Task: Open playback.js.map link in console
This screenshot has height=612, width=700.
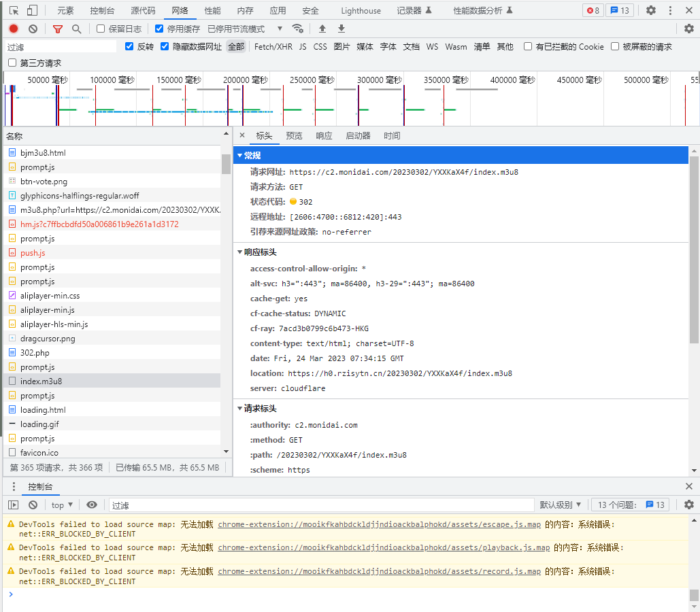Action: coord(384,547)
